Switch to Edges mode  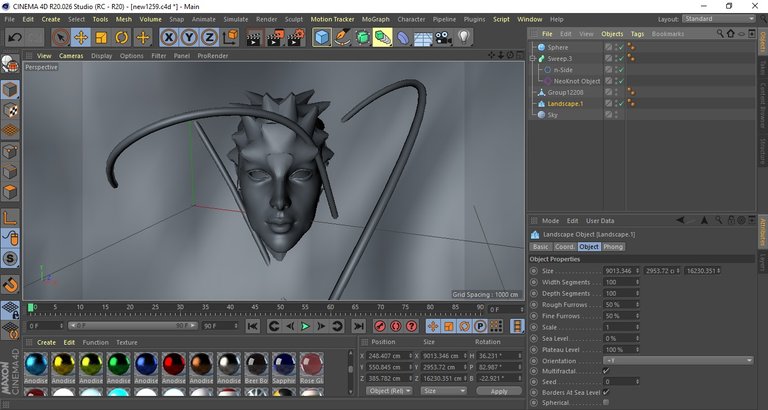pyautogui.click(x=10, y=172)
